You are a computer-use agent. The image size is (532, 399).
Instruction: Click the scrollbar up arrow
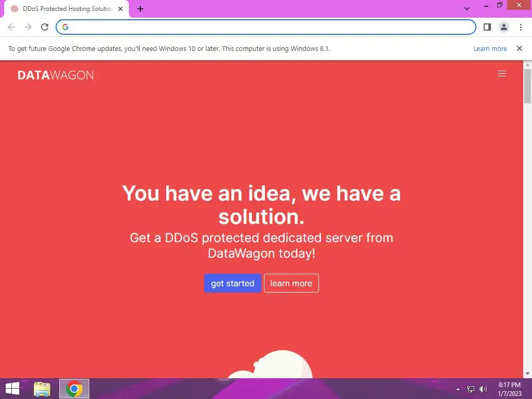527,64
